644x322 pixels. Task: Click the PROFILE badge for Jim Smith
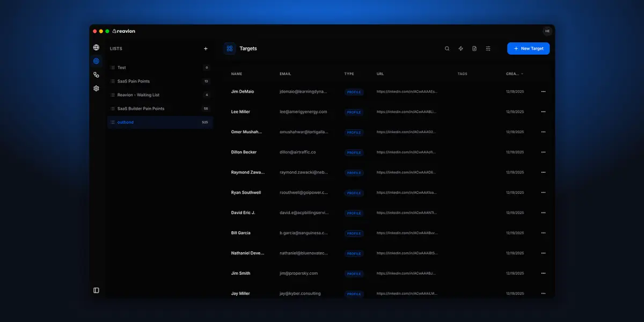(354, 273)
